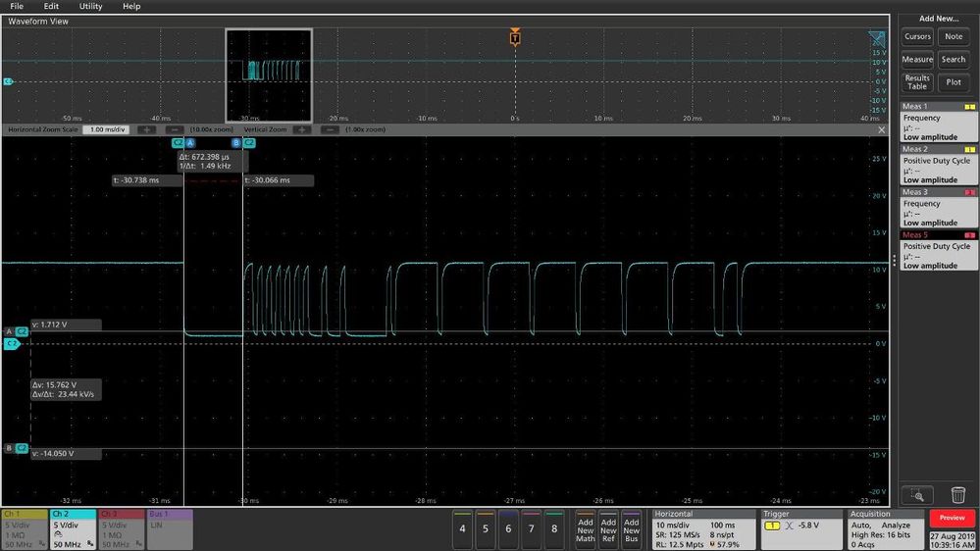Screen dimensions: 980x551
Task: Open the Ch 2 channel badge
Action: pos(74,529)
